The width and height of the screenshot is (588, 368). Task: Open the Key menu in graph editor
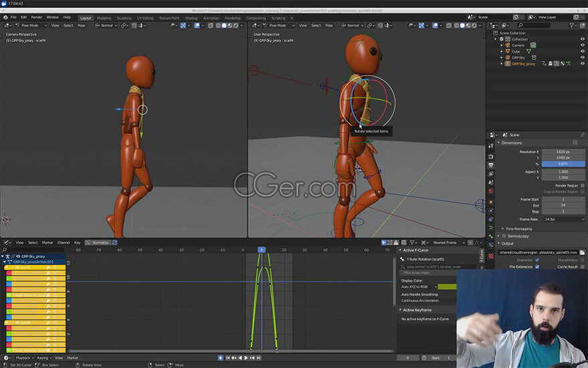(78, 243)
